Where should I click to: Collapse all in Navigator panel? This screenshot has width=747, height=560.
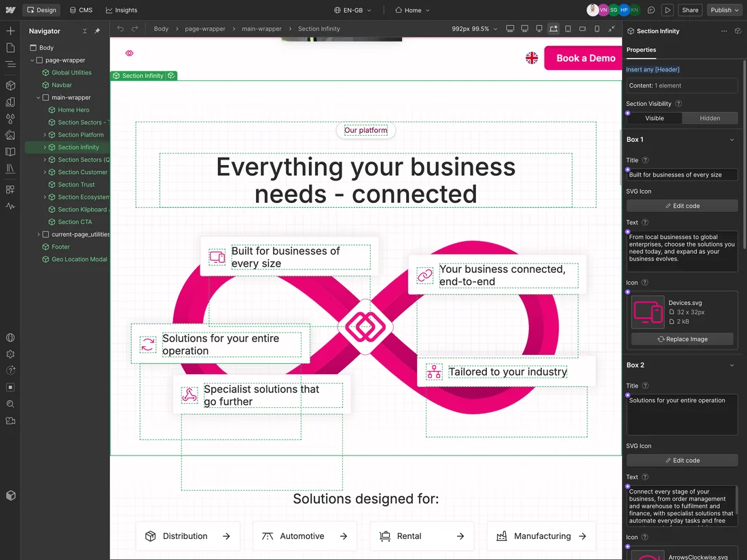[x=84, y=31]
